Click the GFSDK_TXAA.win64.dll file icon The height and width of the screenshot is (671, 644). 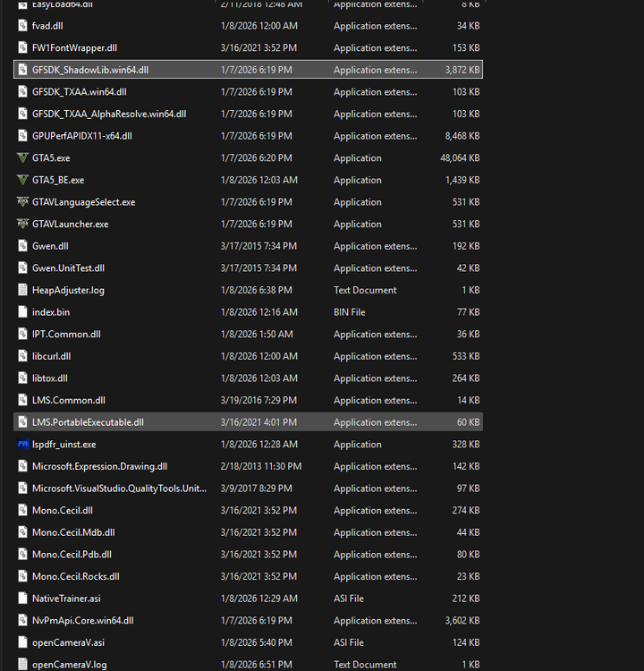pyautogui.click(x=22, y=92)
